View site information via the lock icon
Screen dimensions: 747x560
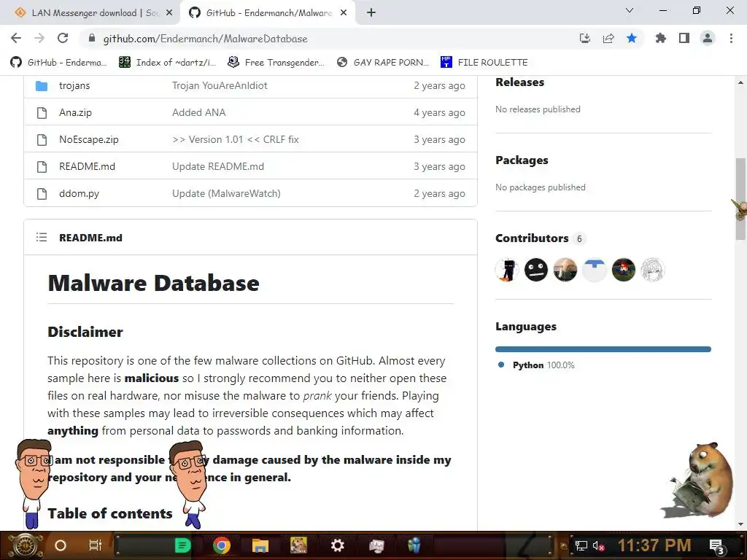[x=92, y=39]
